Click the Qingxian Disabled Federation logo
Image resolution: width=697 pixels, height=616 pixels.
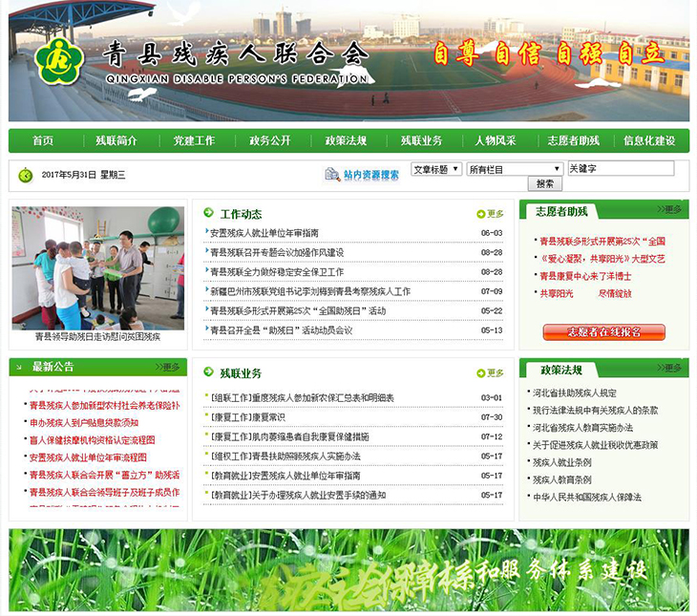pyautogui.click(x=59, y=59)
